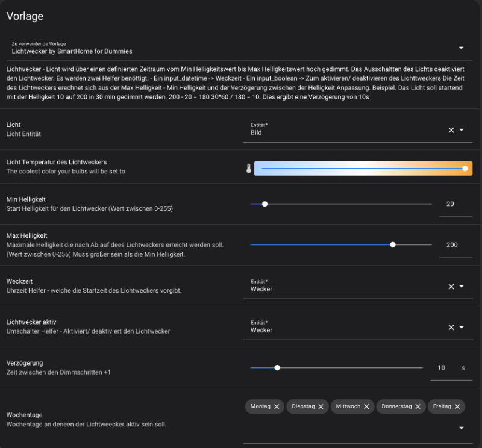This screenshot has height=448, width=482.
Task: Expand the Licht entity dropdown arrow
Action: coord(462,130)
